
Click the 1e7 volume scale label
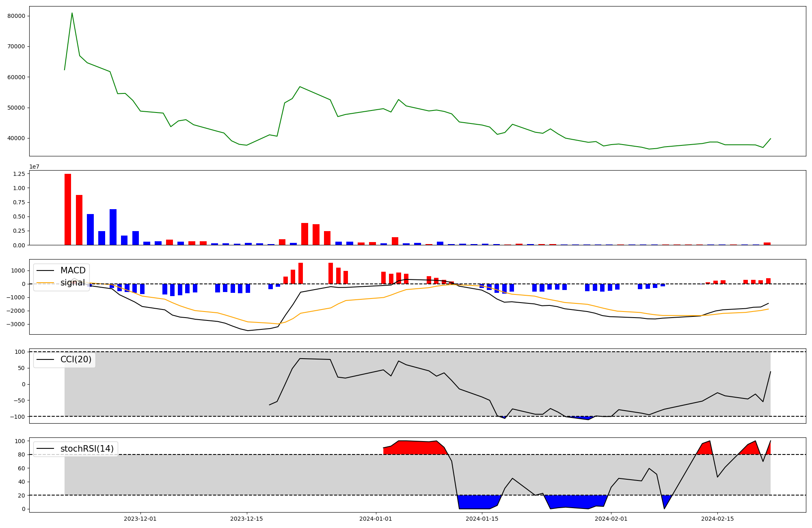(x=34, y=167)
